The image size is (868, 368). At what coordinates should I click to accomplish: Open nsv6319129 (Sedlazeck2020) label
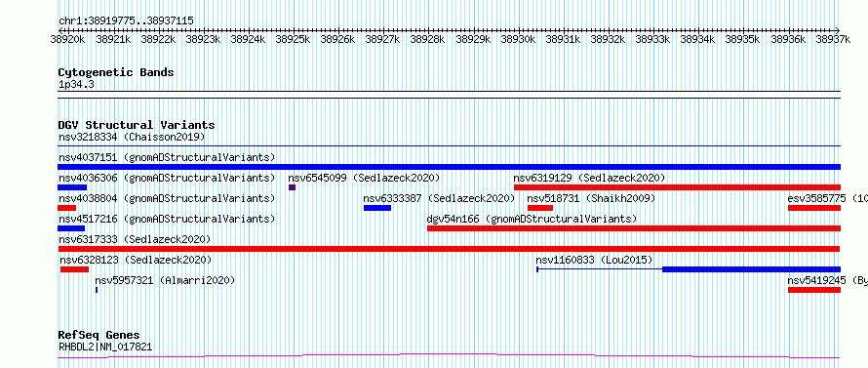click(589, 178)
